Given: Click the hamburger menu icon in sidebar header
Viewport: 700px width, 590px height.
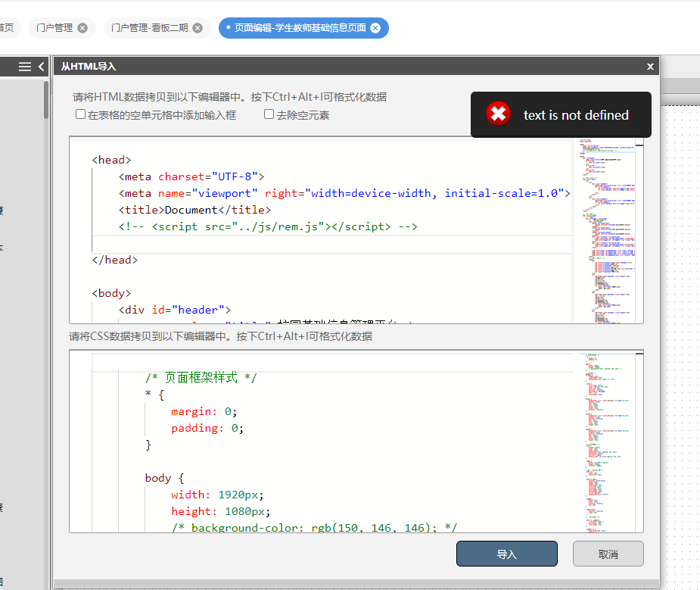Looking at the screenshot, I should tap(25, 67).
